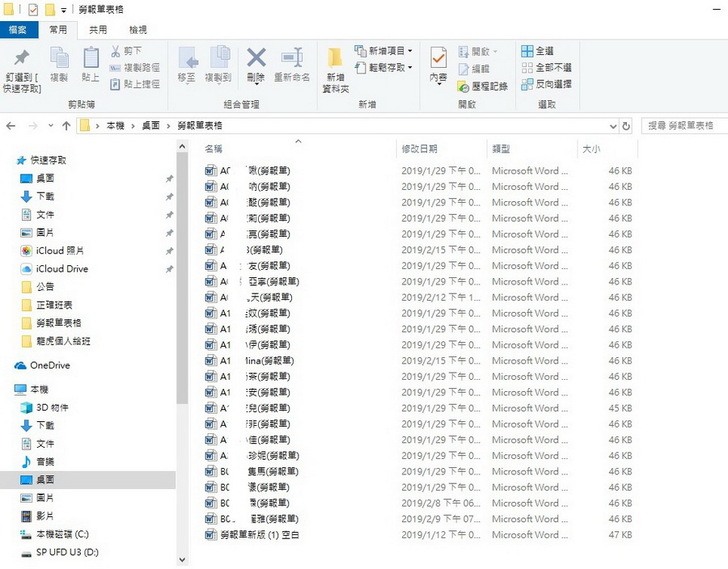Open the 檔案 file menu tab
728x569 pixels.
(x=18, y=30)
